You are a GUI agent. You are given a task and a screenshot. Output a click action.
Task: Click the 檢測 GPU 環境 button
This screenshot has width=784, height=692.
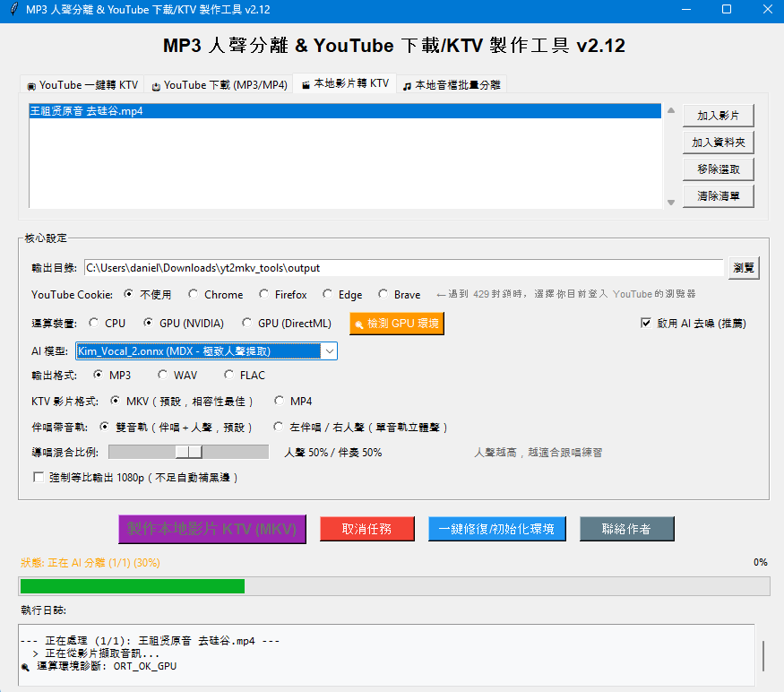coord(397,324)
